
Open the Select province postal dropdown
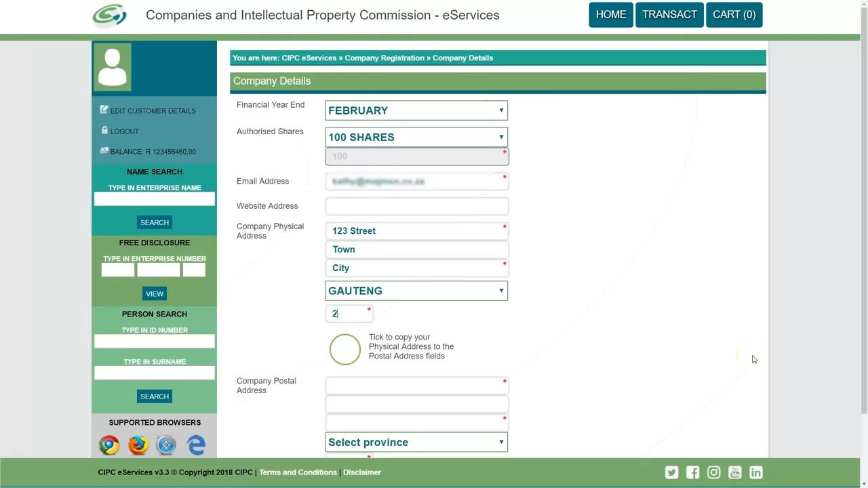pos(416,442)
